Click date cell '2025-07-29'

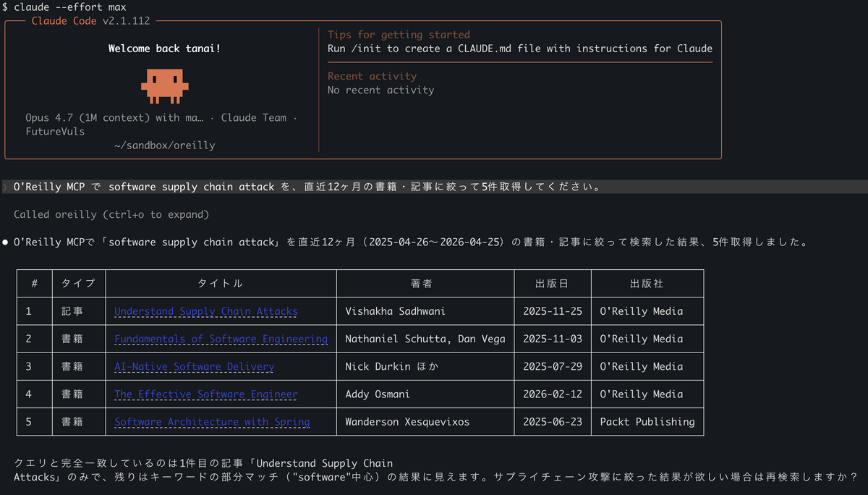[x=553, y=366]
